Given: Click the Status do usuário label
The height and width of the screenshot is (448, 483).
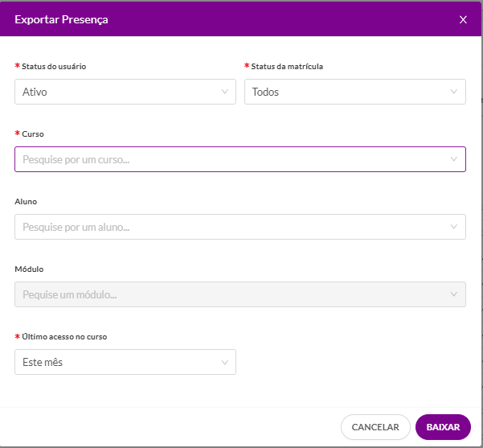Looking at the screenshot, I should (x=54, y=66).
